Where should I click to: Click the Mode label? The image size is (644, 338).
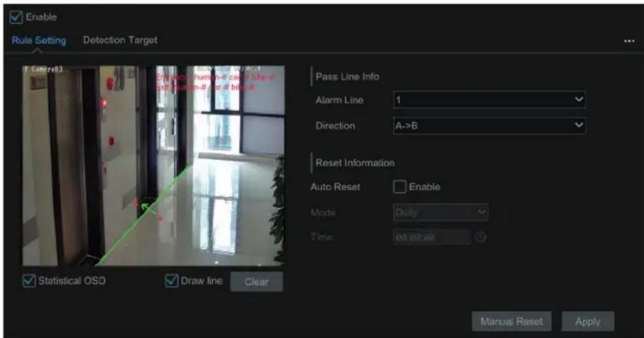pos(323,213)
